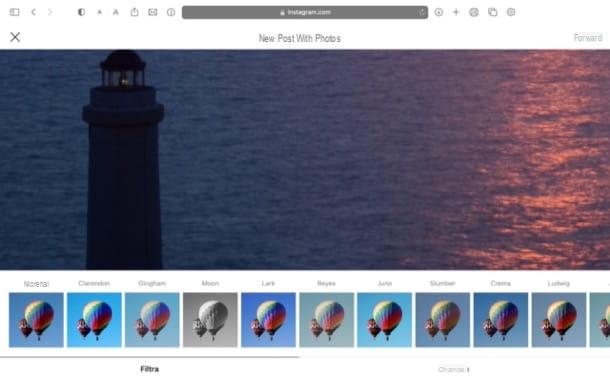Open the info circle icon
This screenshot has width=610, height=381.
pyautogui.click(x=171, y=12)
